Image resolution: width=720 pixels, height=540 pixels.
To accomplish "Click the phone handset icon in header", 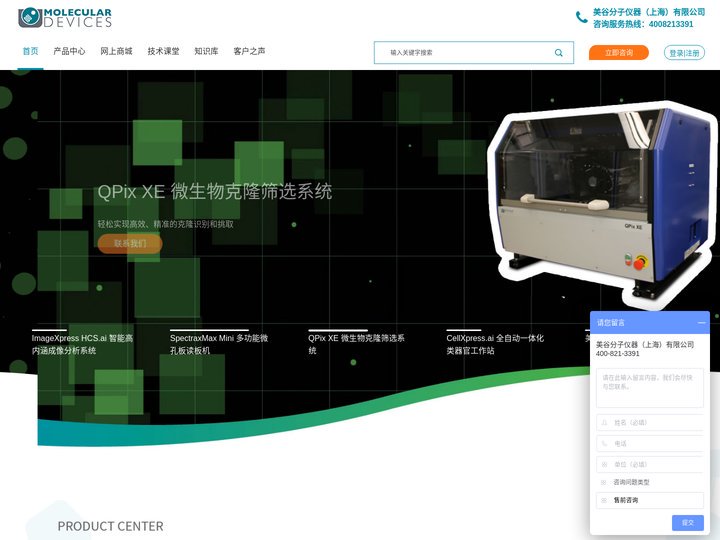I will (581, 17).
